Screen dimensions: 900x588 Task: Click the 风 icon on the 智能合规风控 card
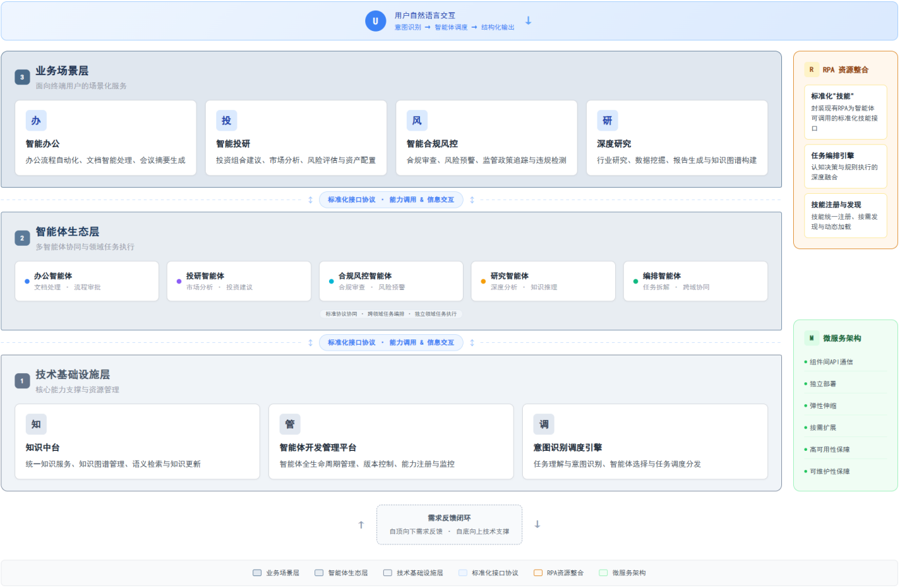pos(417,121)
